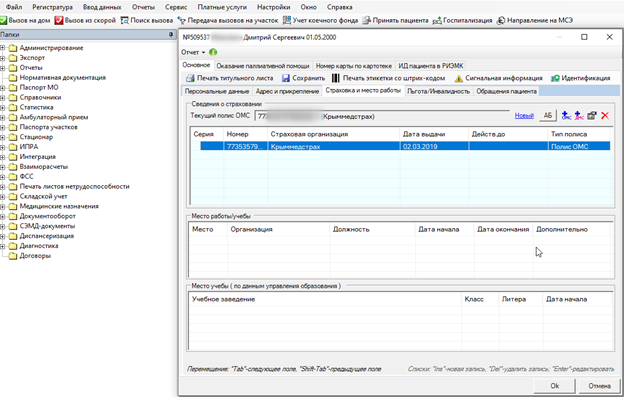Click the 'Администрирование' folder icon

click(13, 48)
